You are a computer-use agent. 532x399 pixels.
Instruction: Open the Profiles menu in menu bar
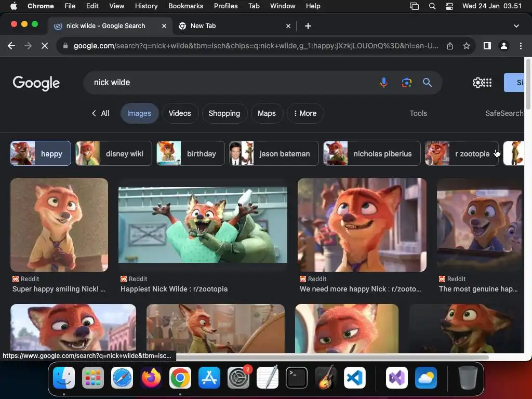225,6
